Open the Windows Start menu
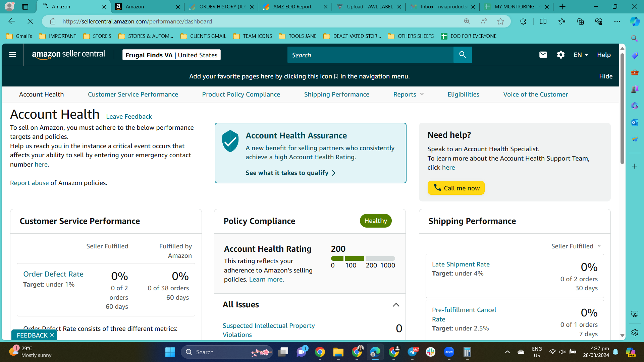The height and width of the screenshot is (362, 644). coord(170,352)
